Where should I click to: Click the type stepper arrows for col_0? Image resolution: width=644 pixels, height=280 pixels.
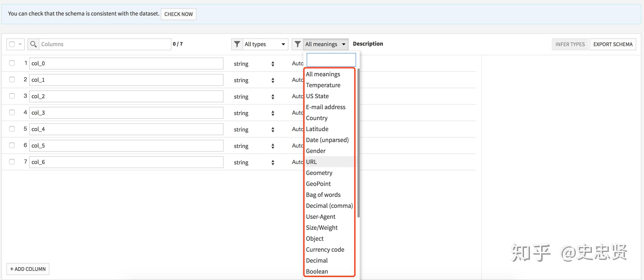click(x=273, y=64)
